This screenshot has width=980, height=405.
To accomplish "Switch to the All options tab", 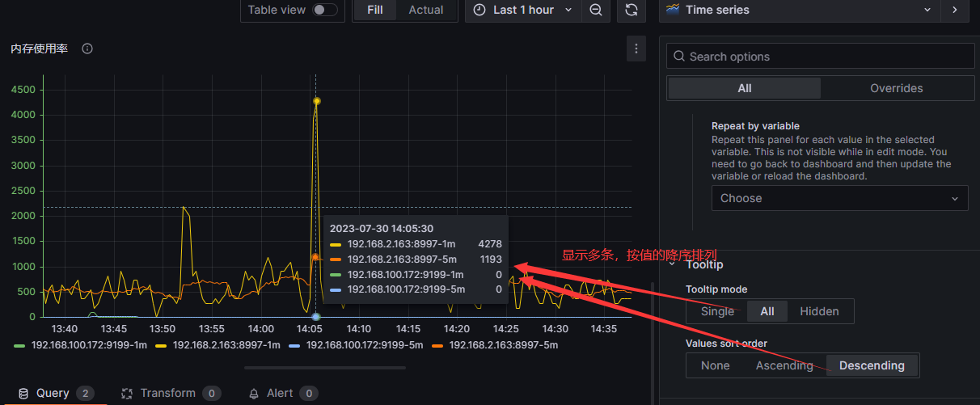I will (745, 88).
